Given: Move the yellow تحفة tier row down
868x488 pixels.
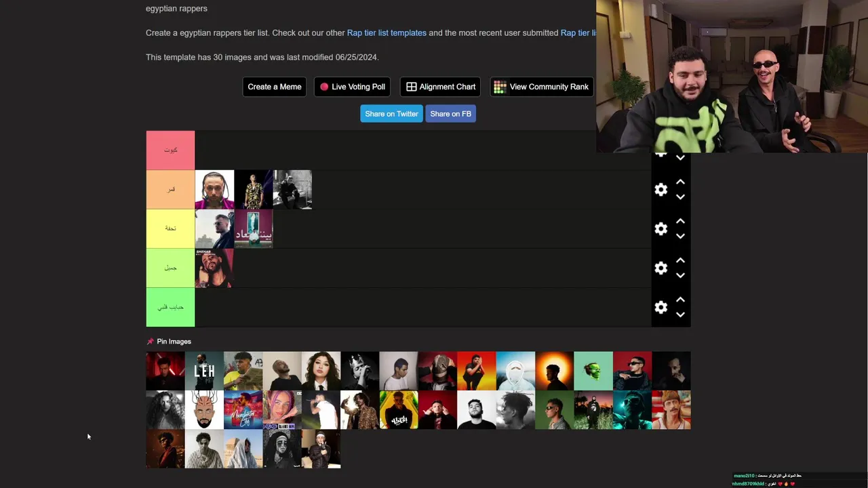Looking at the screenshot, I should [680, 237].
